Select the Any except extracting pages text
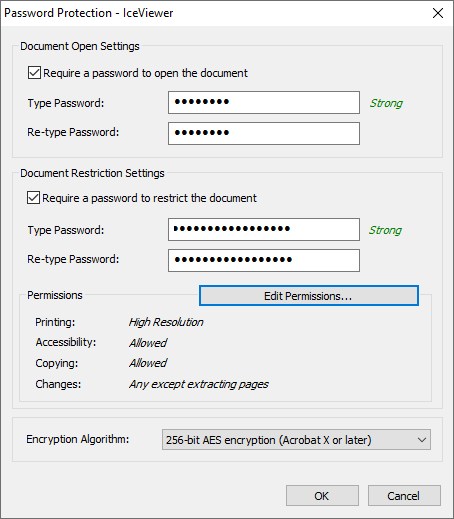This screenshot has height=519, width=454. 199,384
